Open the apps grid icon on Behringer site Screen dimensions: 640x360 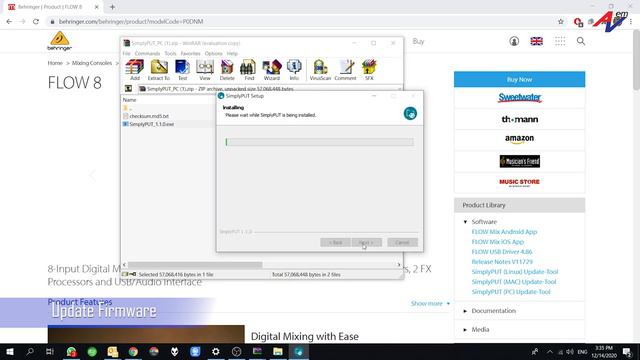pyautogui.click(x=560, y=41)
